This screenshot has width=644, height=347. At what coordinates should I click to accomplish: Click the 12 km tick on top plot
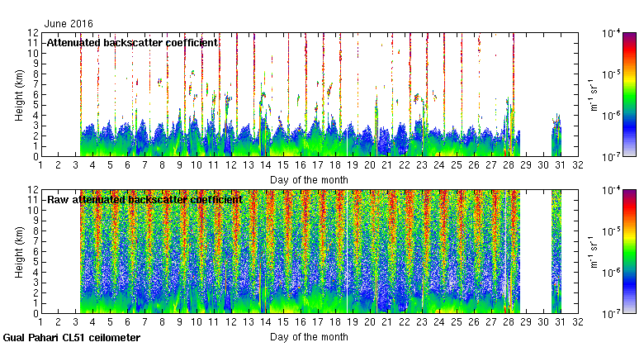tap(31, 33)
